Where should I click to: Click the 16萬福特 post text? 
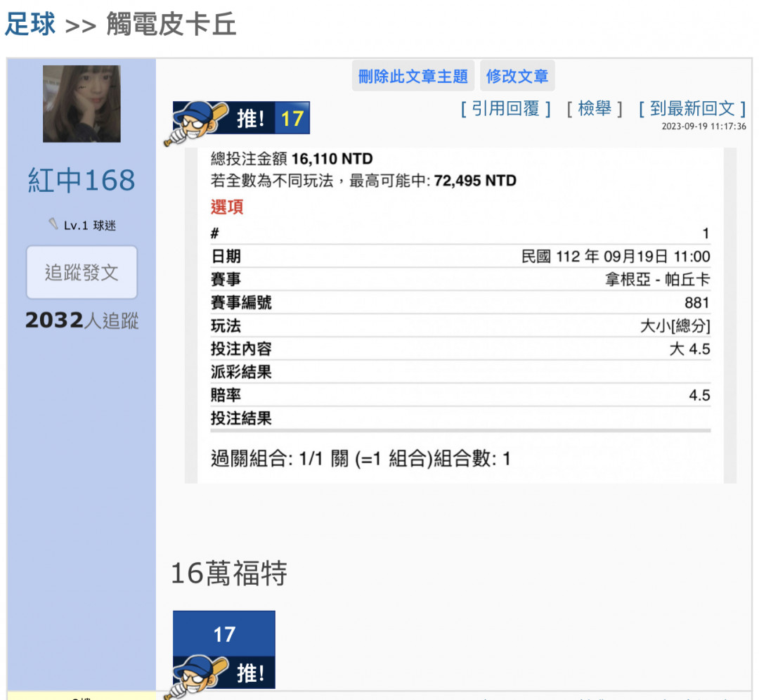tap(229, 573)
